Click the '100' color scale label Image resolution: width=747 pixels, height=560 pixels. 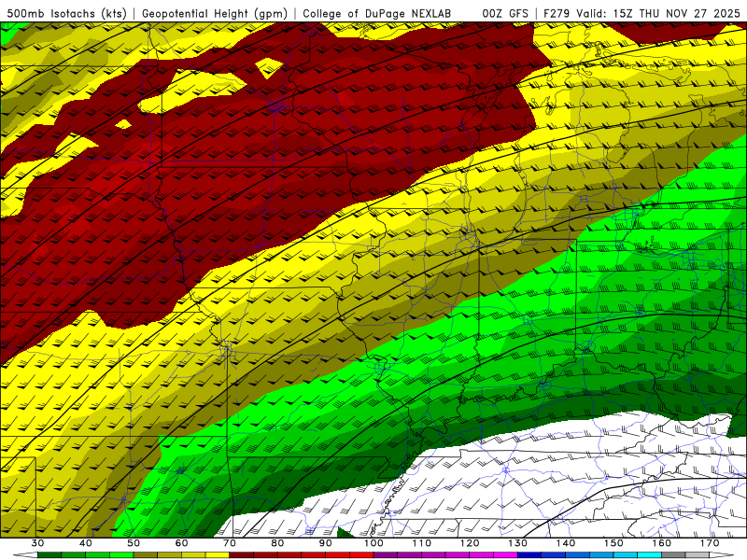[374, 543]
